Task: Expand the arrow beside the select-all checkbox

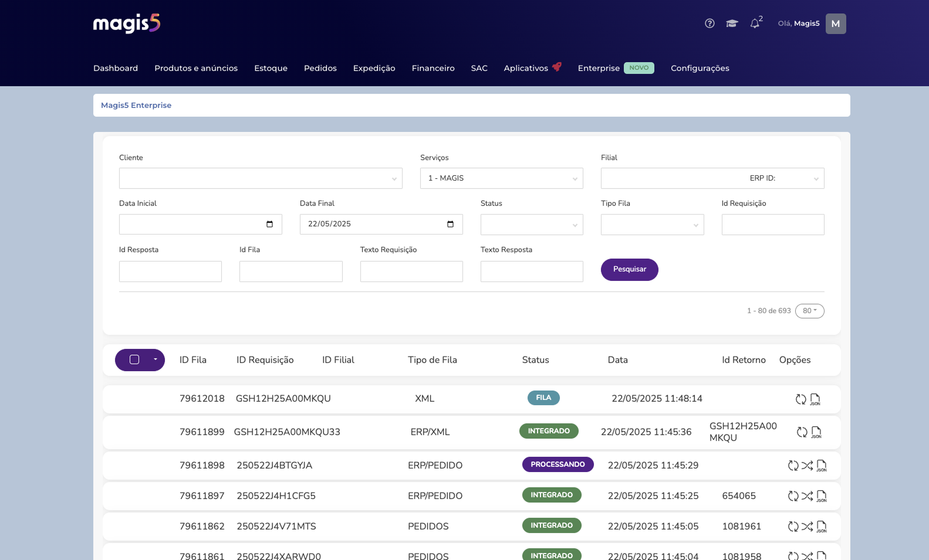Action: pos(156,359)
